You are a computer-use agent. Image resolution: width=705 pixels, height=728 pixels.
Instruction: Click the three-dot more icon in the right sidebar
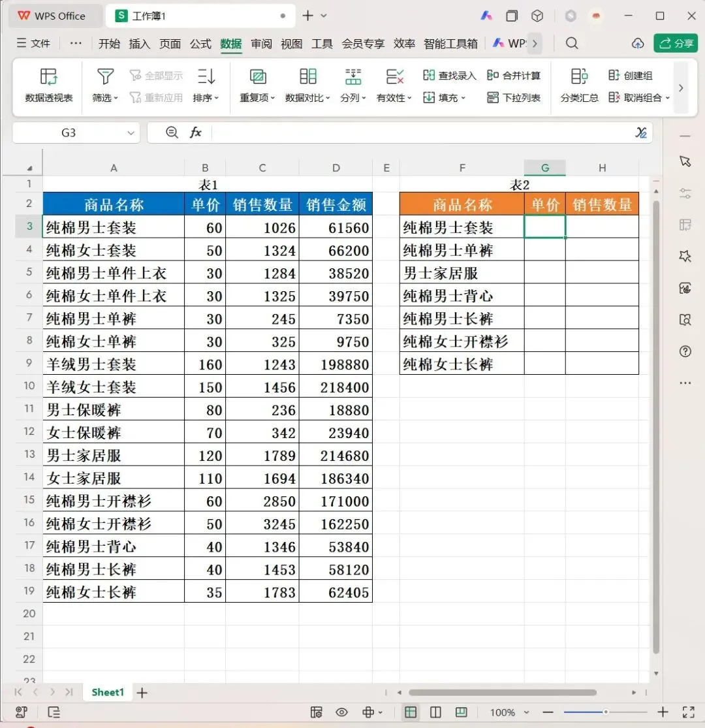tap(685, 383)
